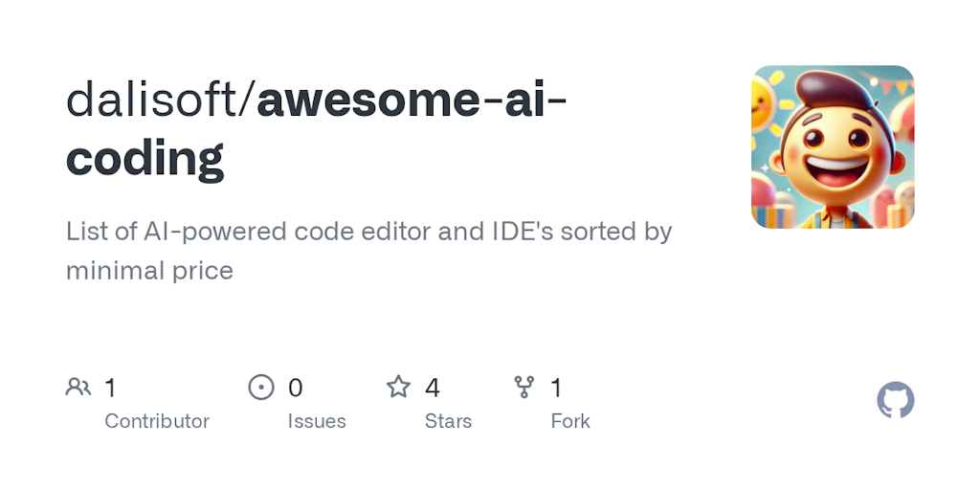Select the 'Stars' label
This screenshot has height=490, width=980.
448,421
